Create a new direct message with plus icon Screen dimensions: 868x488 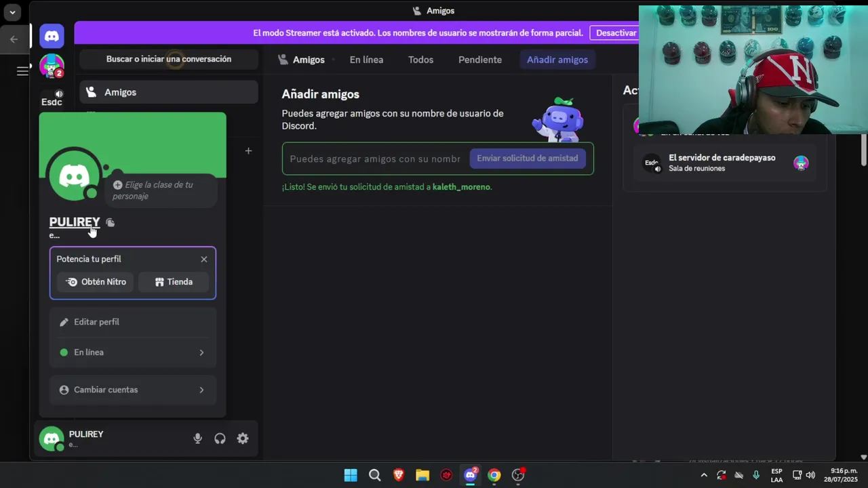pos(248,150)
